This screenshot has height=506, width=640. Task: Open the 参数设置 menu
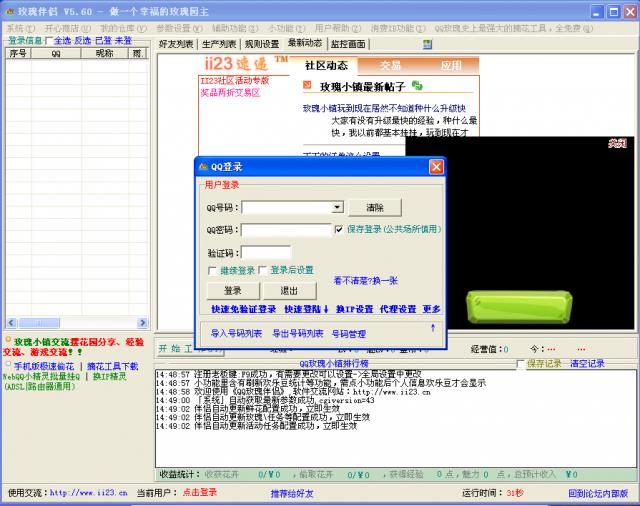tap(179, 28)
